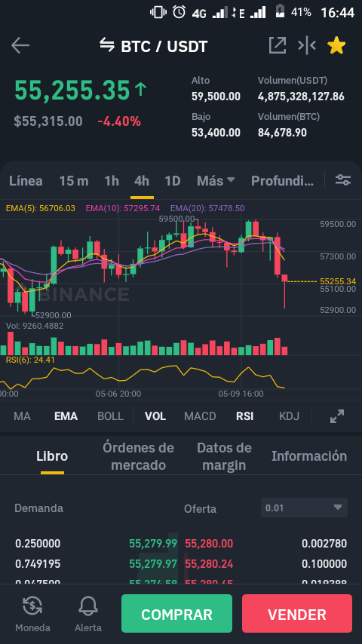
Task: Toggle the MACD indicator
Action: (200, 416)
